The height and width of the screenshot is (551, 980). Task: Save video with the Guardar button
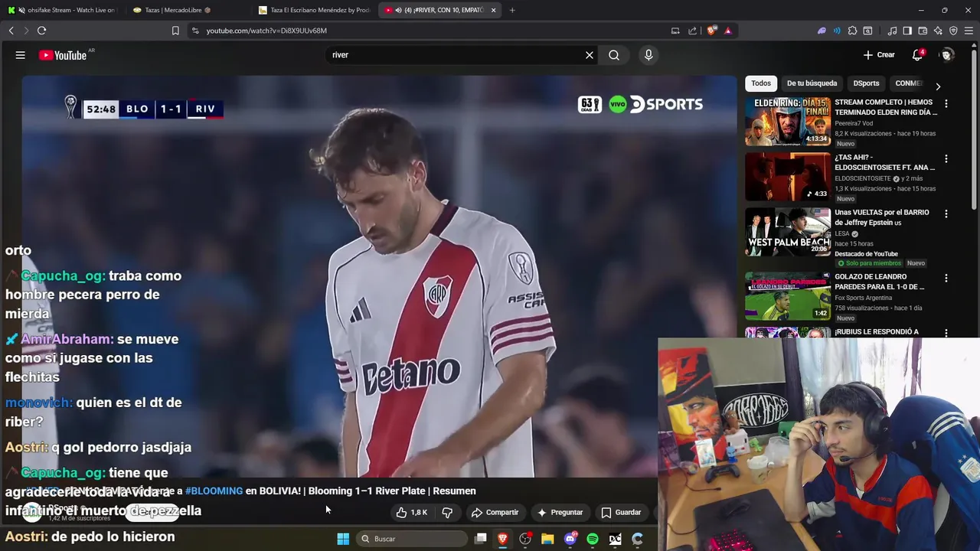tap(622, 513)
